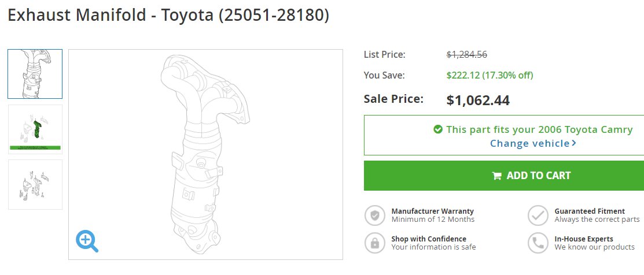Click the Guaranteed Fitment text label

(x=590, y=211)
